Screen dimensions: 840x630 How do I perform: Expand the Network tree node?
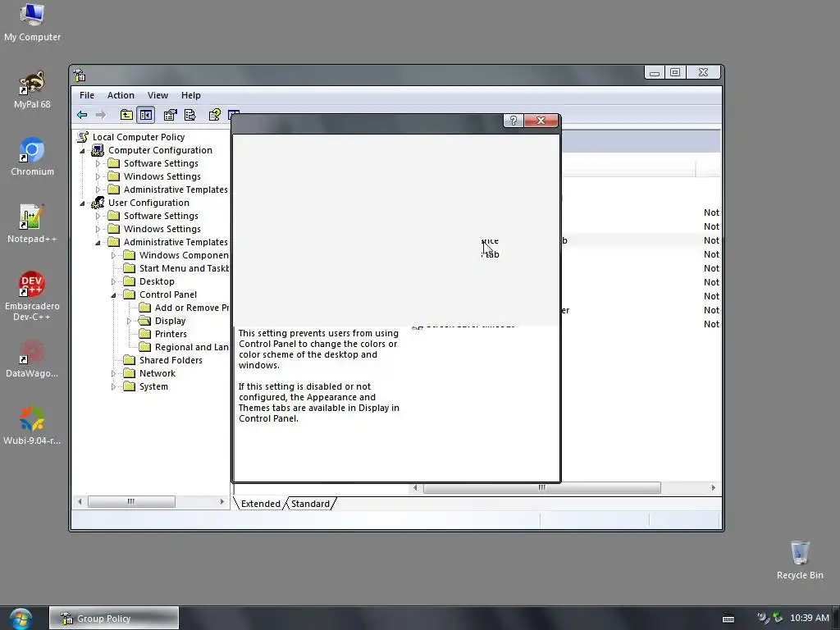(x=113, y=373)
